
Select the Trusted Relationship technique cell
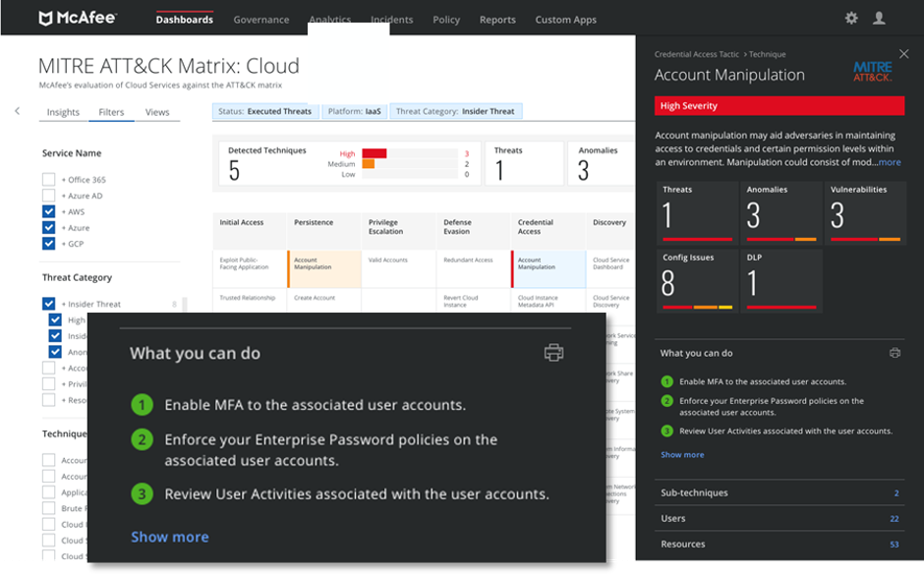pyautogui.click(x=250, y=301)
